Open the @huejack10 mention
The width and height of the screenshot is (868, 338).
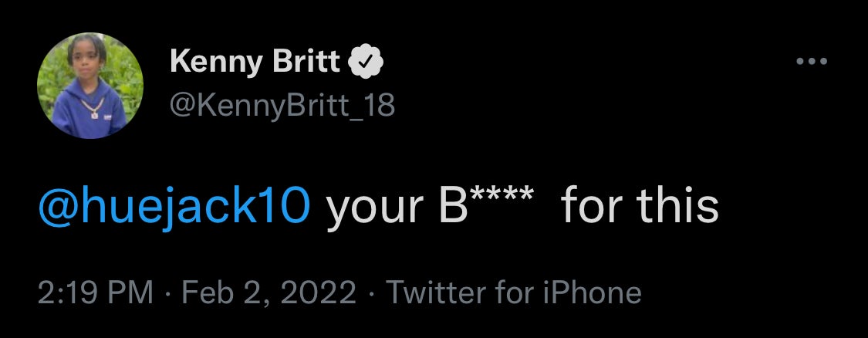coord(174,206)
